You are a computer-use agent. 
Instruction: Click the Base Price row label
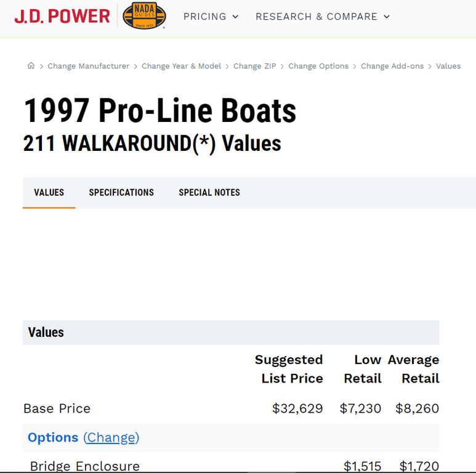click(57, 408)
